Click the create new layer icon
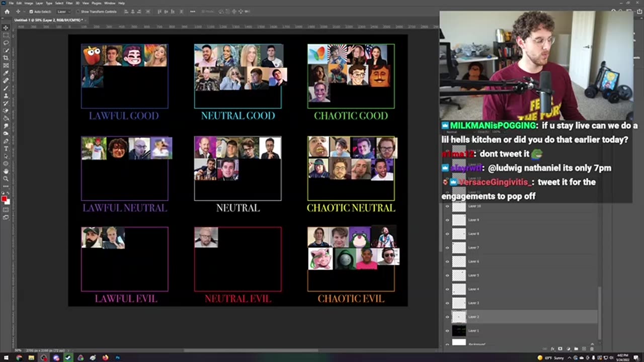The width and height of the screenshot is (644, 362). click(x=584, y=348)
